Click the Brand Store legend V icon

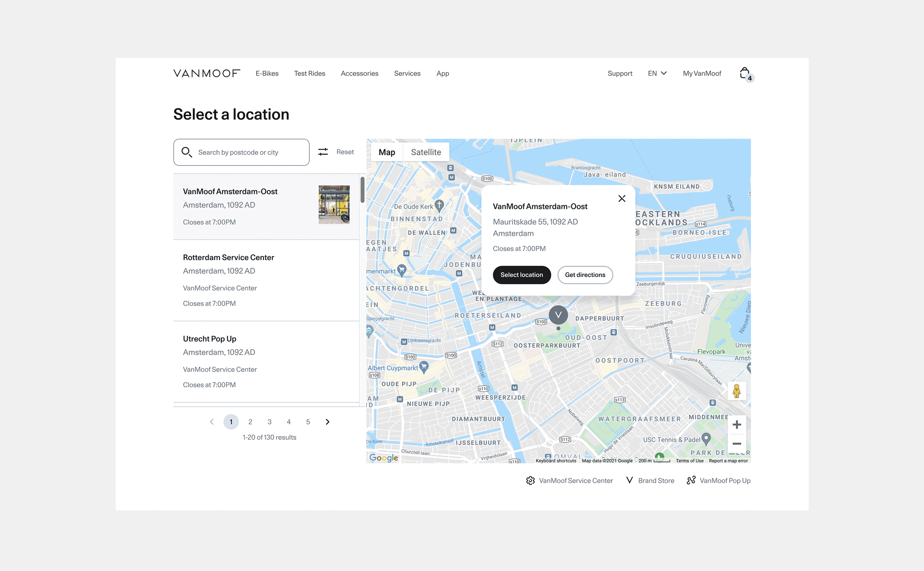[x=629, y=480]
